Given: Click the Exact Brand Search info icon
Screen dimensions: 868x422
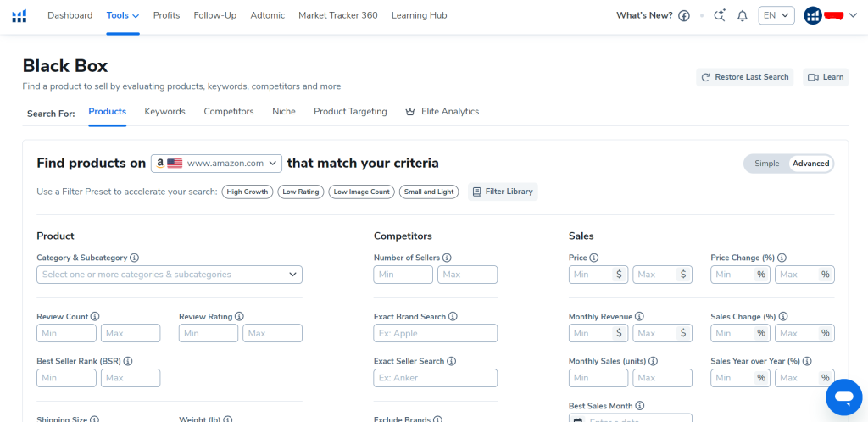Looking at the screenshot, I should tap(453, 317).
